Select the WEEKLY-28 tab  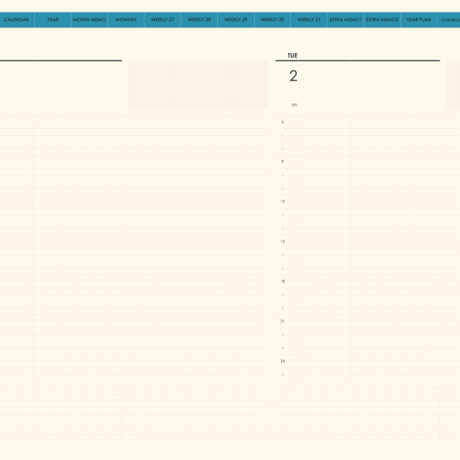[x=199, y=20]
